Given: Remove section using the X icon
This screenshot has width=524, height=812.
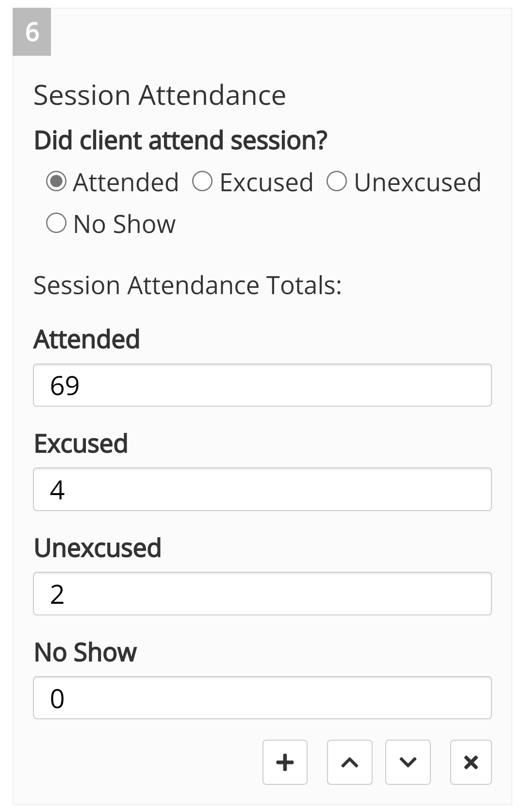Looking at the screenshot, I should pyautogui.click(x=471, y=762).
